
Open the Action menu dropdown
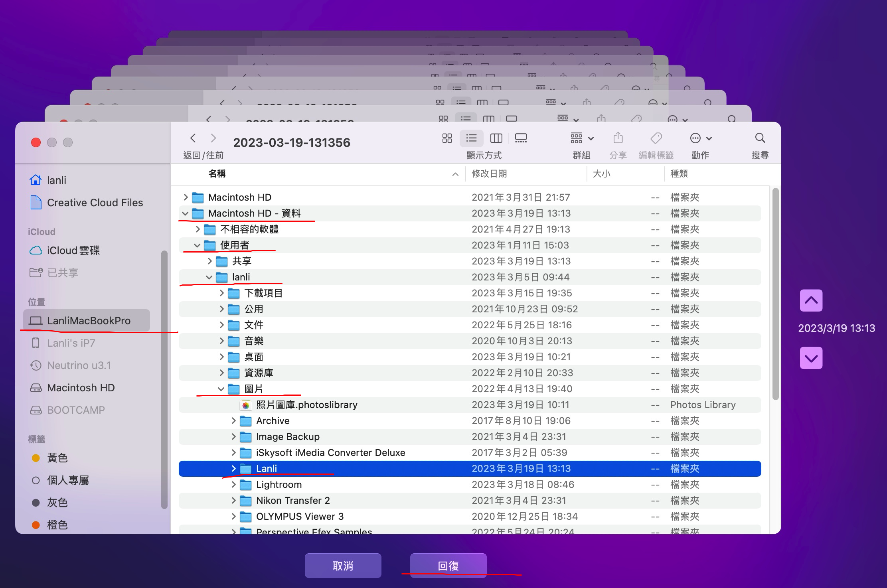[x=701, y=138]
